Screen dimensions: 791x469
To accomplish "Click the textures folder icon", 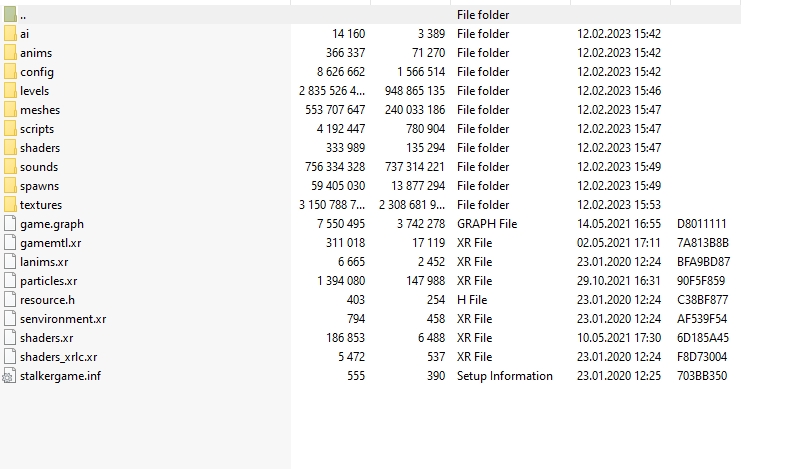I will tap(10, 205).
